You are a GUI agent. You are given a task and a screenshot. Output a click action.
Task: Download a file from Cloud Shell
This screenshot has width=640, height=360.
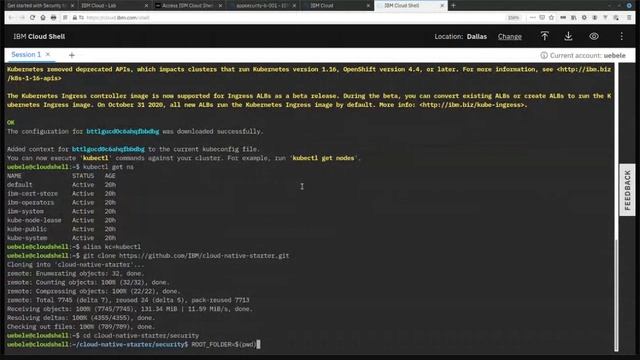[568, 36]
